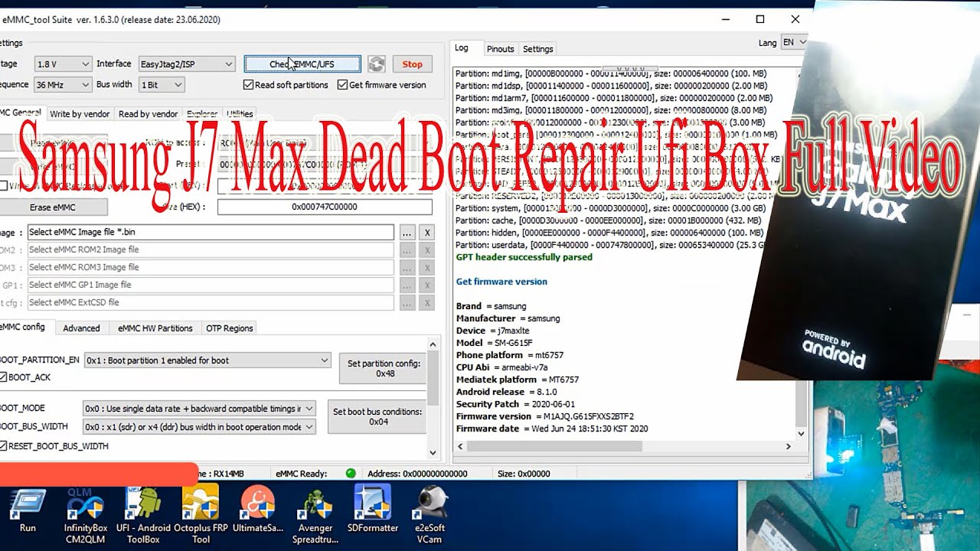Clear the eMMC Image file with X button
The height and width of the screenshot is (551, 980).
pos(428,232)
